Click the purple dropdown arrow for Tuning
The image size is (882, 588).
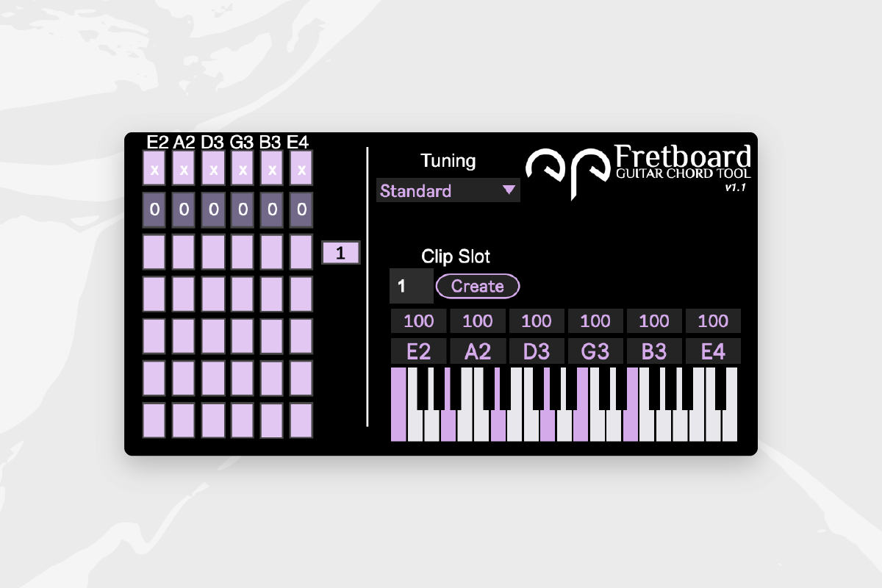click(509, 190)
